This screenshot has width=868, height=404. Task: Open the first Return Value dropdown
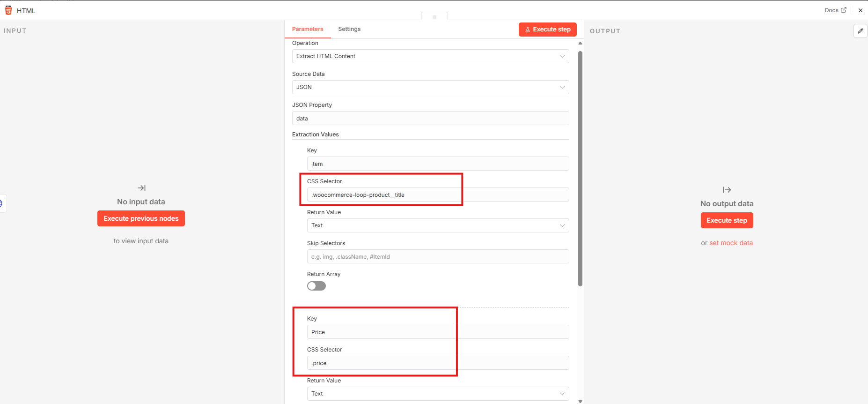point(438,225)
